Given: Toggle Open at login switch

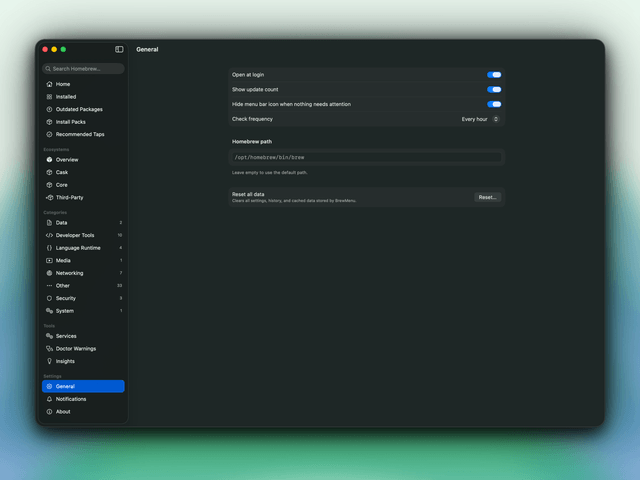Looking at the screenshot, I should coord(494,75).
